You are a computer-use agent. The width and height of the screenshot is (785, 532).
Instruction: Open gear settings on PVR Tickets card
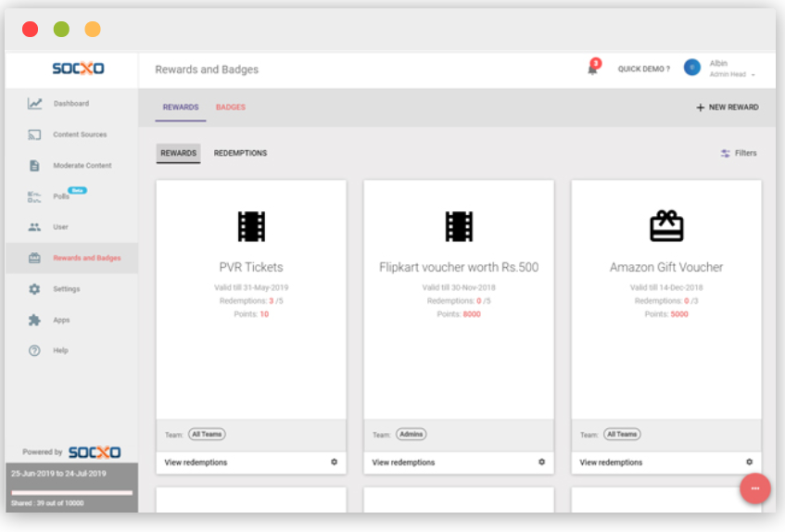click(334, 462)
